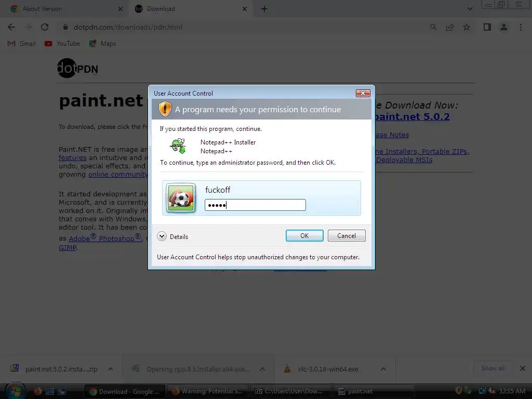532x399 pixels.
Task: Open the Chrome profile menu
Action: pos(504,27)
